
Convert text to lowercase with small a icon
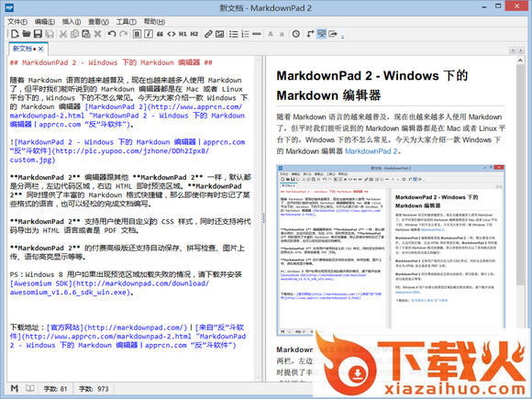(x=282, y=34)
